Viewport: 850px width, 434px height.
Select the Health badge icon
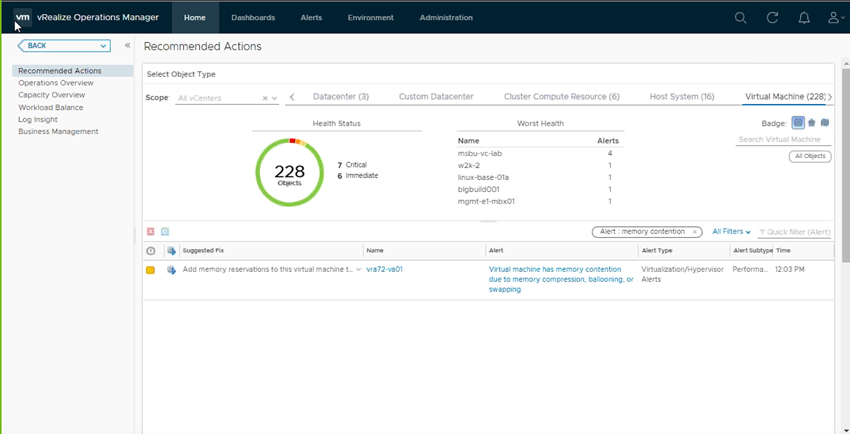click(798, 122)
